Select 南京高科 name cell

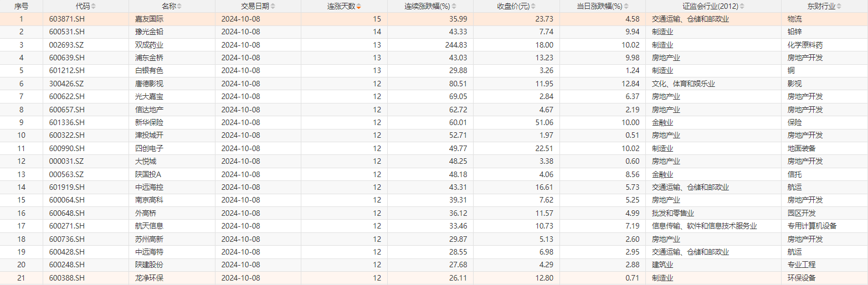pos(150,200)
